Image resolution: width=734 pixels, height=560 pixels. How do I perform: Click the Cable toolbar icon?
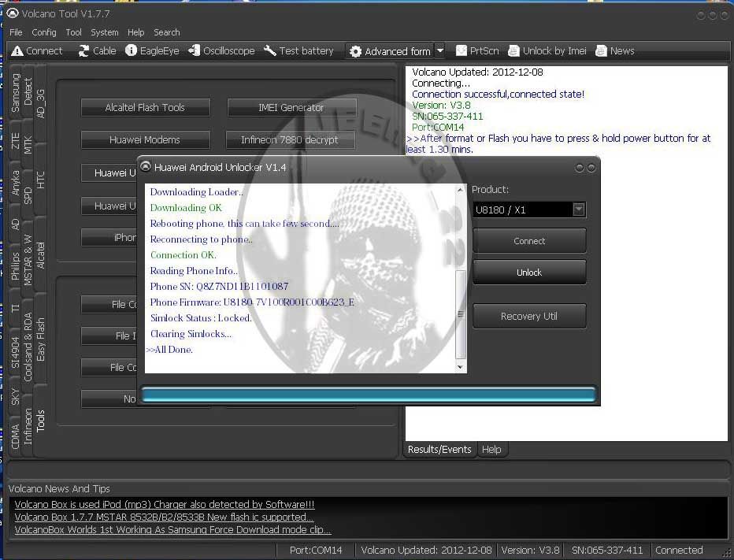click(x=83, y=51)
